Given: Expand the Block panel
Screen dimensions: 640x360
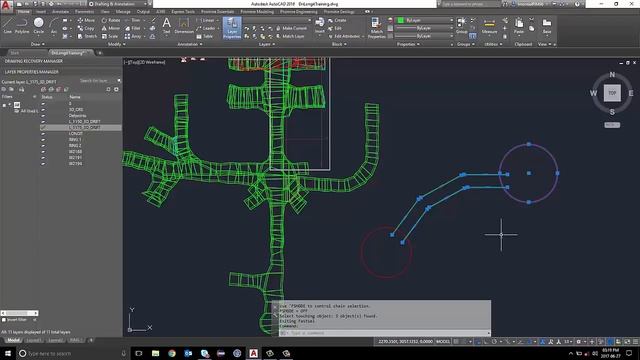Looking at the screenshot, I should 339,44.
